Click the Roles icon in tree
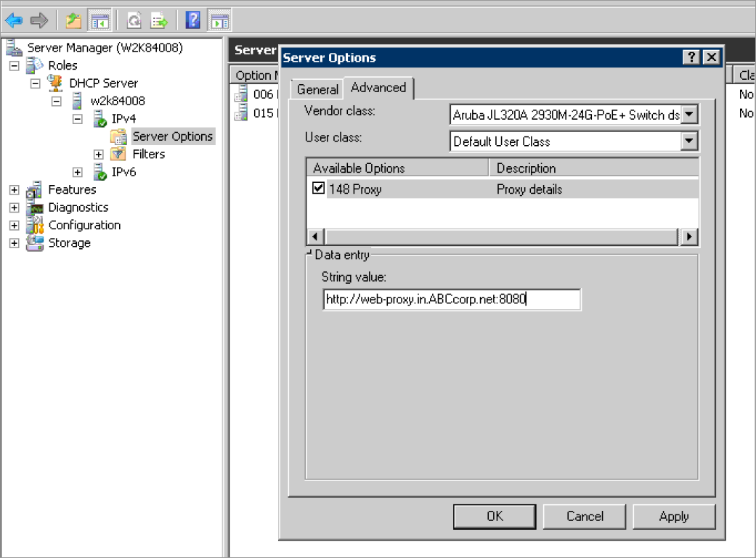Image resolution: width=756 pixels, height=558 pixels. (35, 65)
